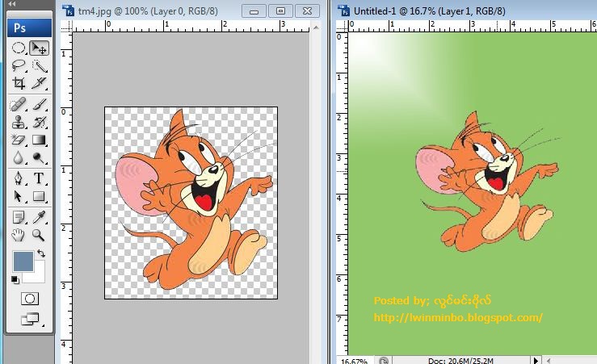Image resolution: width=597 pixels, height=364 pixels.
Task: Click the 16.67% zoom field in Untitled-1
Action: pyautogui.click(x=355, y=360)
